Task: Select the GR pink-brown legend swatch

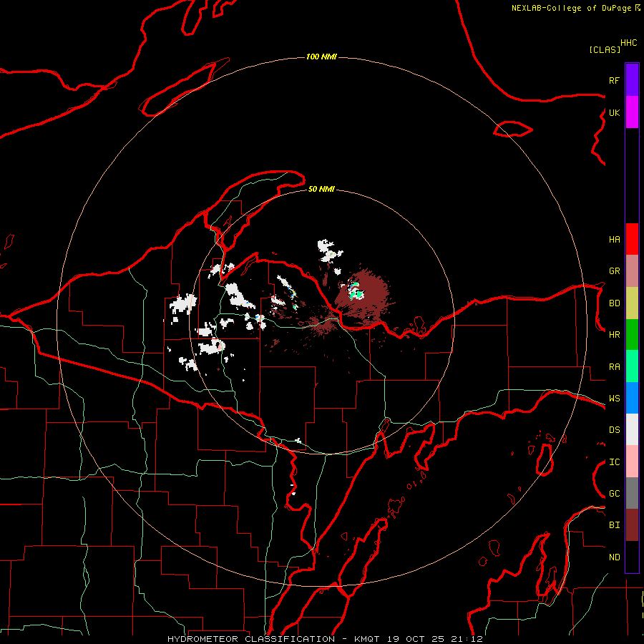Action: (632, 271)
